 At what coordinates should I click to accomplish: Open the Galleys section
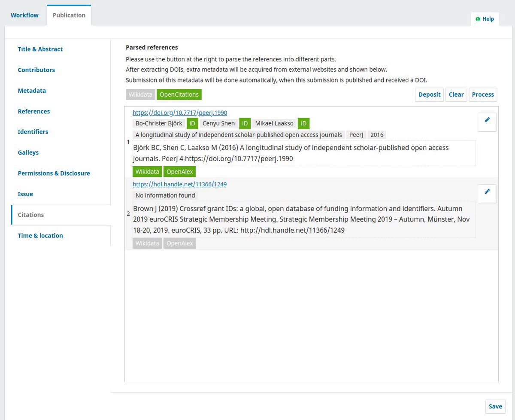[28, 152]
